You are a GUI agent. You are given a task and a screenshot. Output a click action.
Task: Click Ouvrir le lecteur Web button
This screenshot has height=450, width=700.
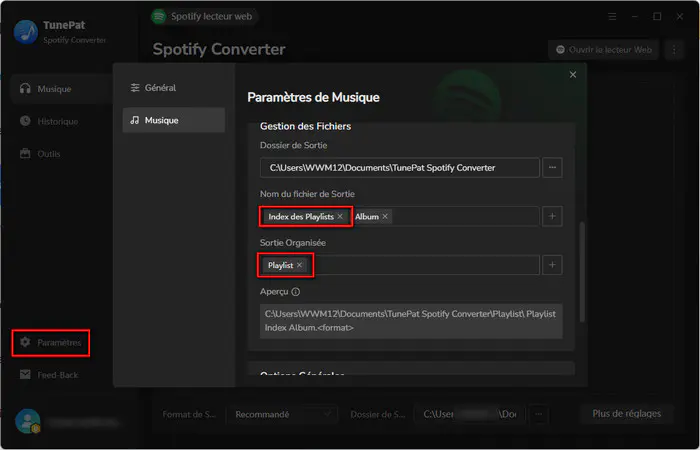click(604, 50)
